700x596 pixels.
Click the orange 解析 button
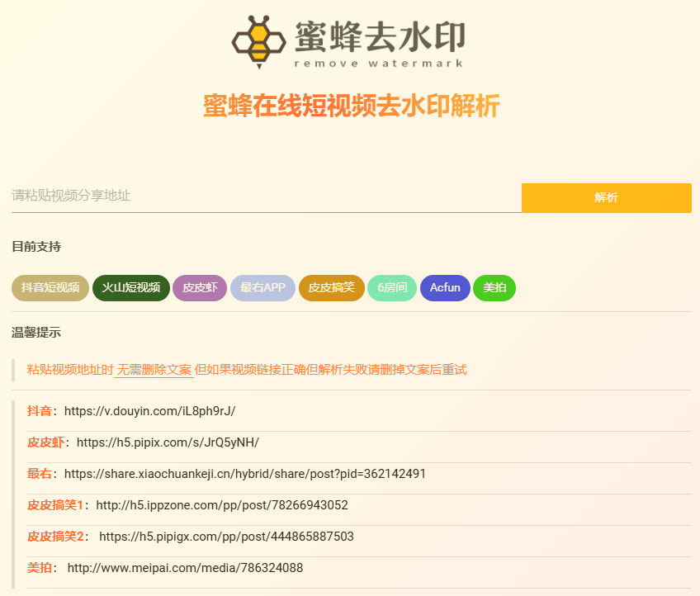tap(606, 198)
